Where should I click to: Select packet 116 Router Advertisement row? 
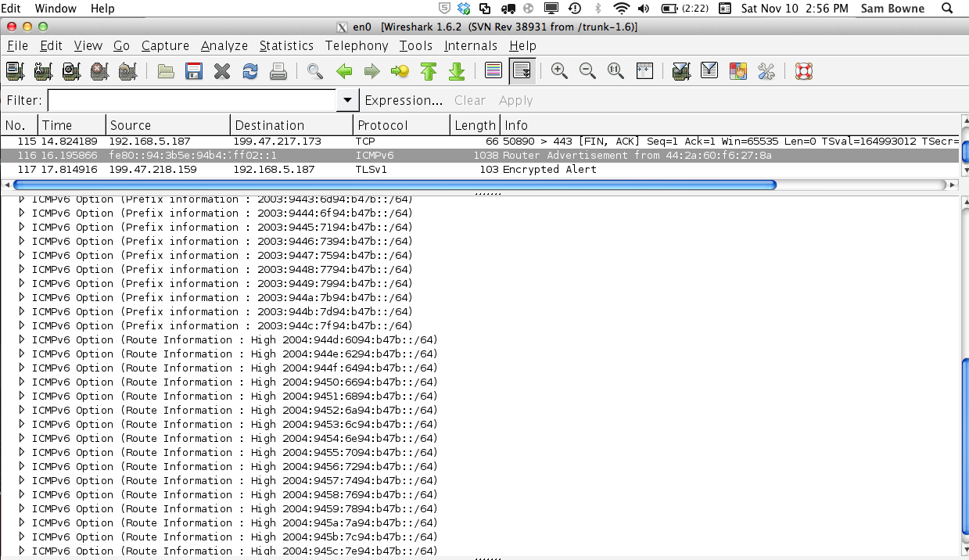coord(479,156)
